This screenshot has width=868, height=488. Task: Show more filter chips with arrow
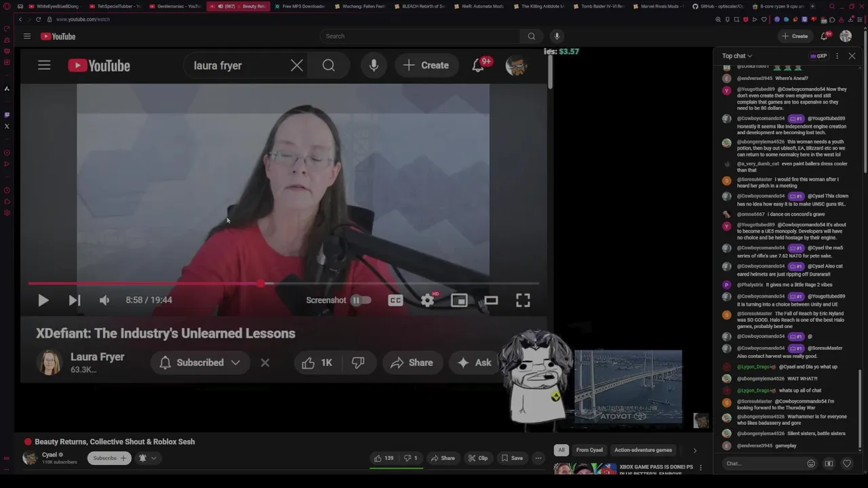[694, 450]
